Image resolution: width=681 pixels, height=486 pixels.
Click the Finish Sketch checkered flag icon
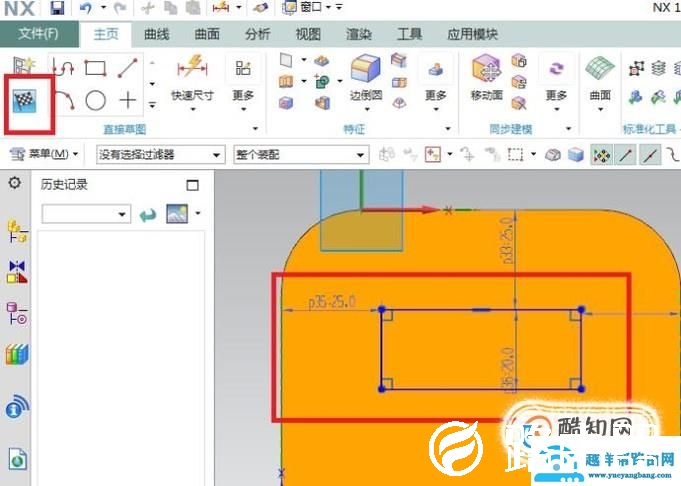coord(24,101)
